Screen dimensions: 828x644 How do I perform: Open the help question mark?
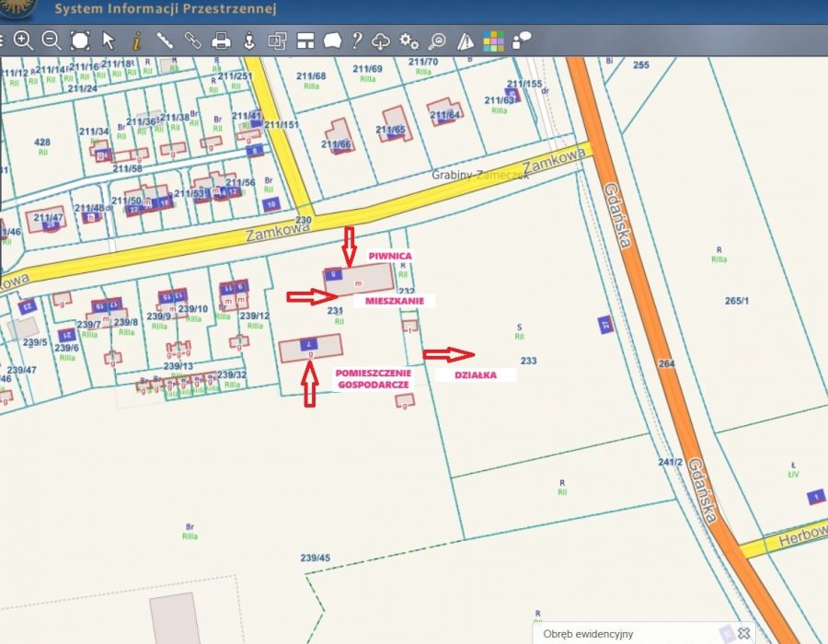pyautogui.click(x=357, y=40)
